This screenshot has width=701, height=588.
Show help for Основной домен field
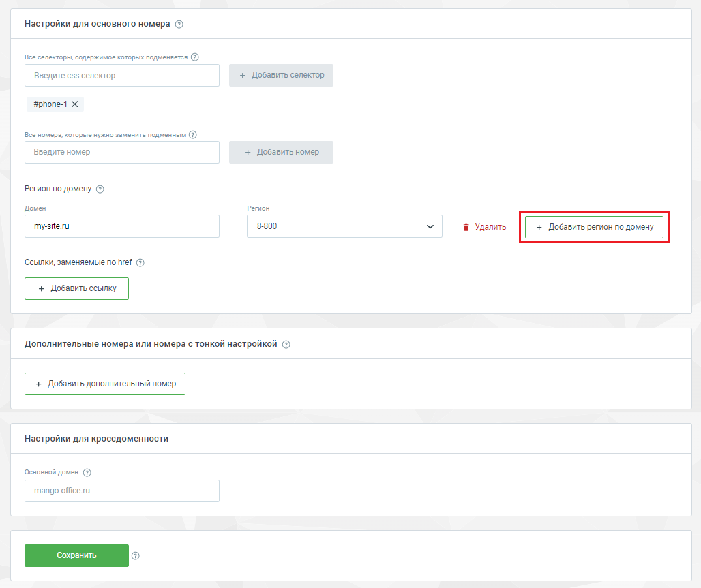point(87,472)
